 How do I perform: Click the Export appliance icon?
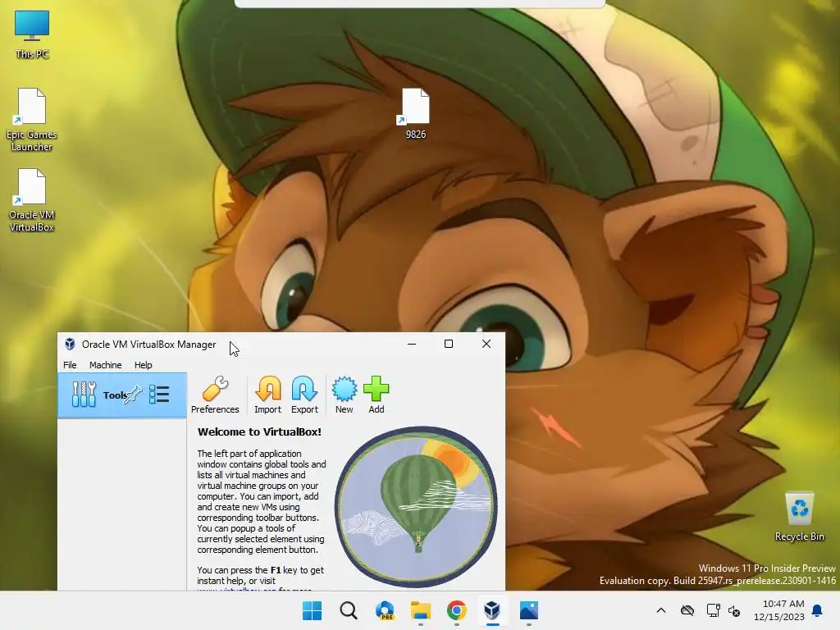(304, 395)
